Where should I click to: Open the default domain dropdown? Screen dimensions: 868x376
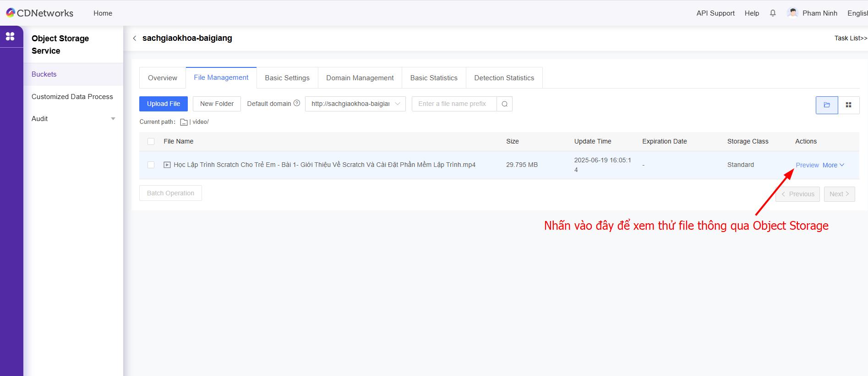tap(355, 104)
